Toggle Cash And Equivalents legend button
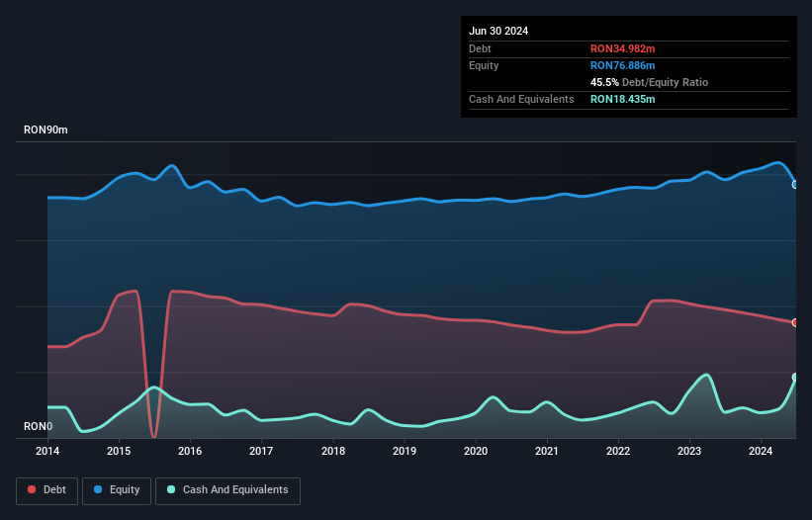This screenshot has width=812, height=520. pos(227,490)
